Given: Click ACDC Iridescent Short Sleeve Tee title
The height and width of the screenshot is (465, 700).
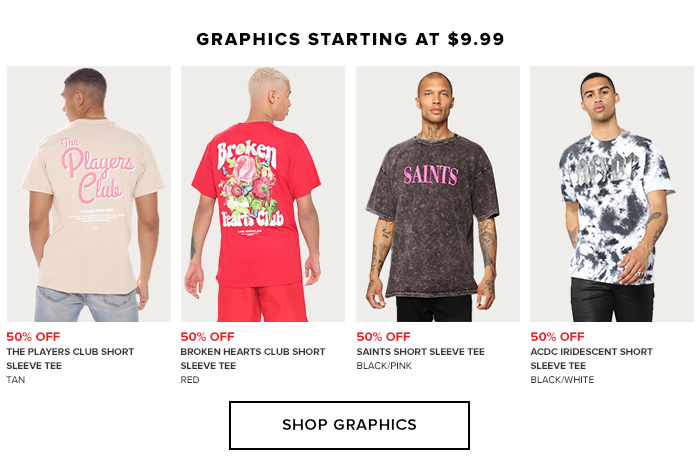Looking at the screenshot, I should coord(592,358).
